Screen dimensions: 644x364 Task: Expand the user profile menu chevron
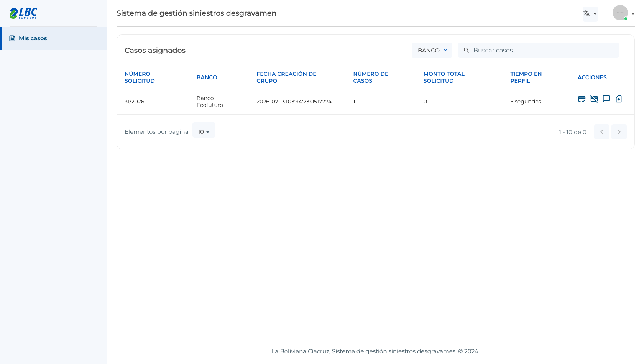(x=633, y=13)
